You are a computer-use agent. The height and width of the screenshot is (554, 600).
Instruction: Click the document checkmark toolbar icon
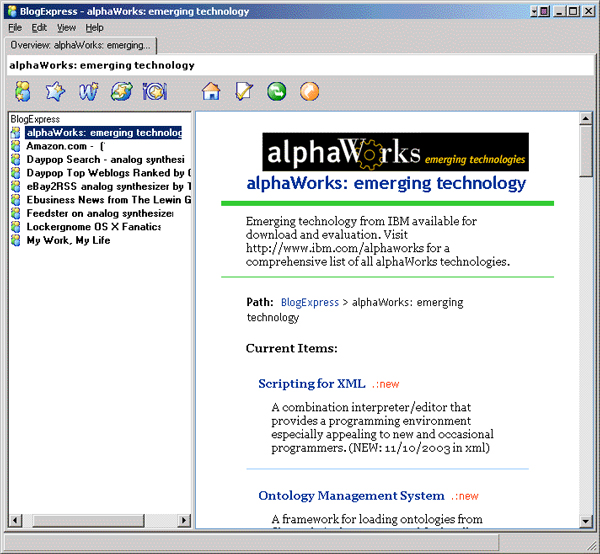click(244, 92)
